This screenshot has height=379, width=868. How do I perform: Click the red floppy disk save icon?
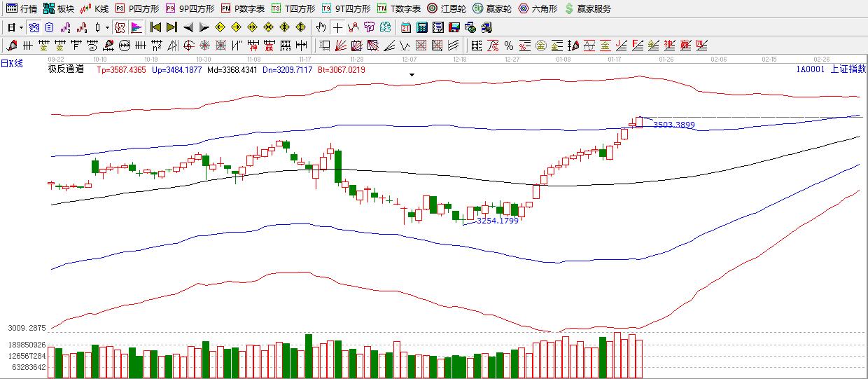point(454,27)
